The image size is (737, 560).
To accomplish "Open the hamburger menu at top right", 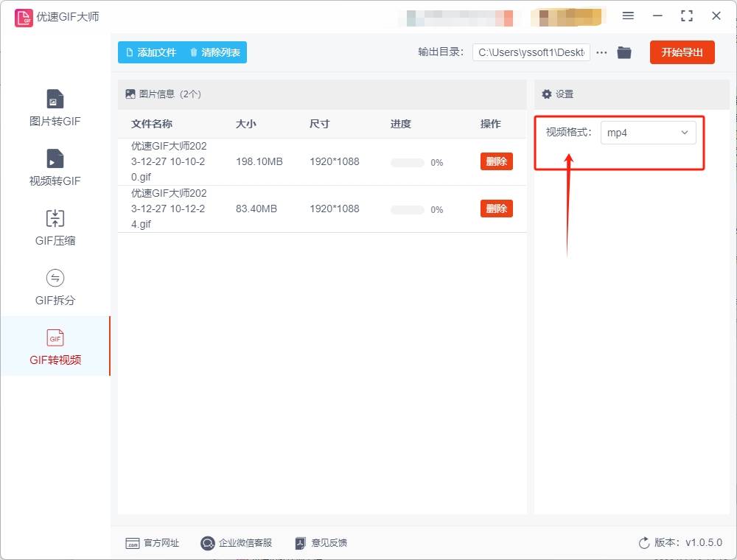I will 629,15.
